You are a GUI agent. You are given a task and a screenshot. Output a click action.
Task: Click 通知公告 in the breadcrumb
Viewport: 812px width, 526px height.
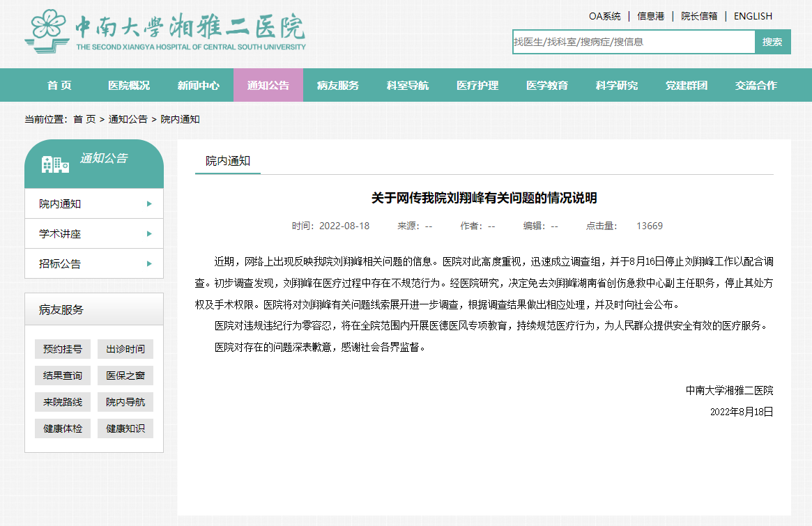[128, 119]
